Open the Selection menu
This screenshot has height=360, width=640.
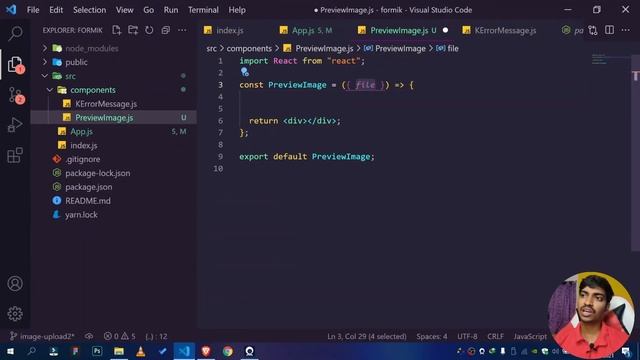coord(89,10)
